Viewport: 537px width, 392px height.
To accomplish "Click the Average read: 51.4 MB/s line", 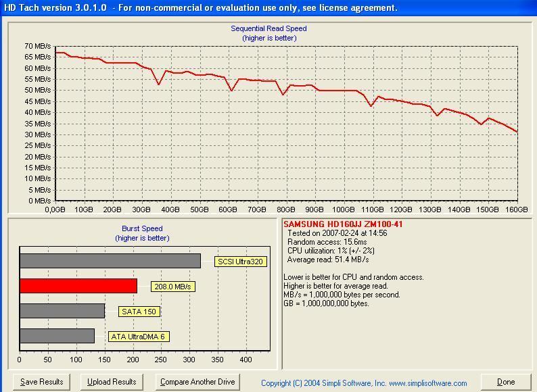I will tap(328, 260).
